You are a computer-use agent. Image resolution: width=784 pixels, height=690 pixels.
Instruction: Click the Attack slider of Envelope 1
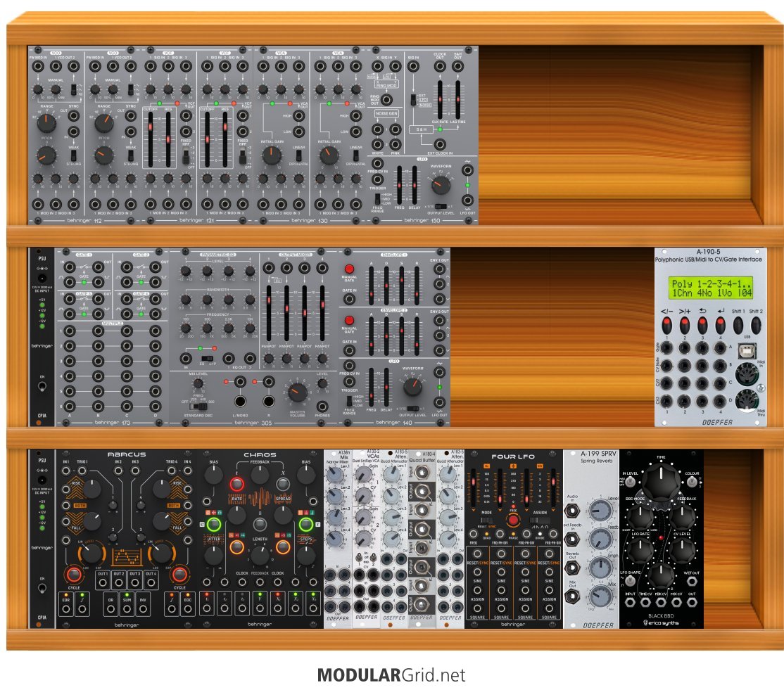point(371,286)
